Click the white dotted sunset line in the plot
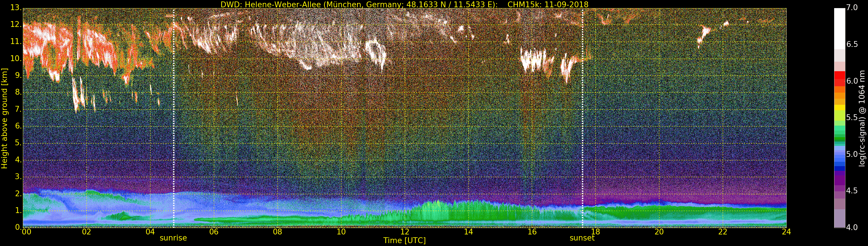868x246 pixels. point(582,118)
